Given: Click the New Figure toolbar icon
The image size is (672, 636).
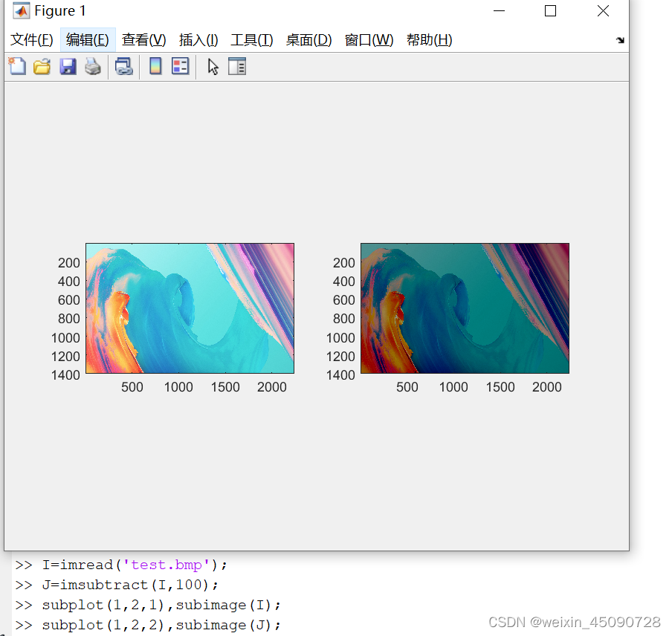Looking at the screenshot, I should click(x=18, y=66).
